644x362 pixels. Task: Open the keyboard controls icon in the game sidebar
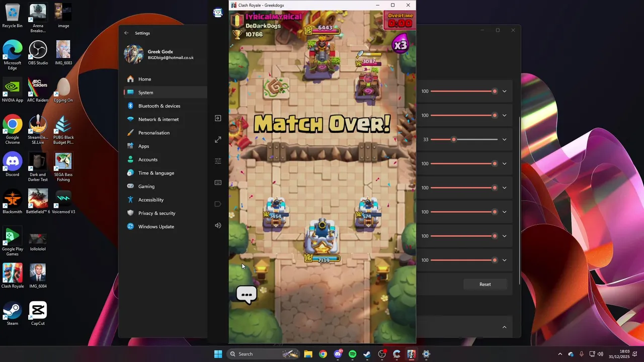(218, 183)
